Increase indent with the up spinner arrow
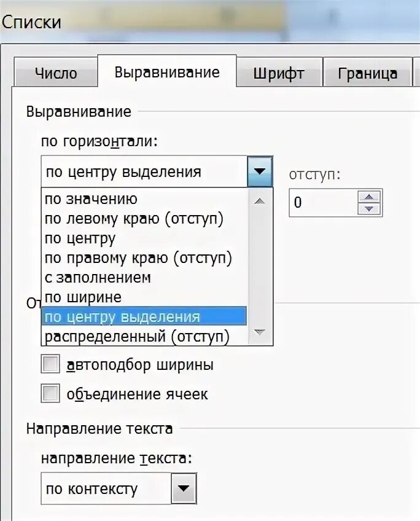Image resolution: width=420 pixels, height=521 pixels. pyautogui.click(x=369, y=197)
